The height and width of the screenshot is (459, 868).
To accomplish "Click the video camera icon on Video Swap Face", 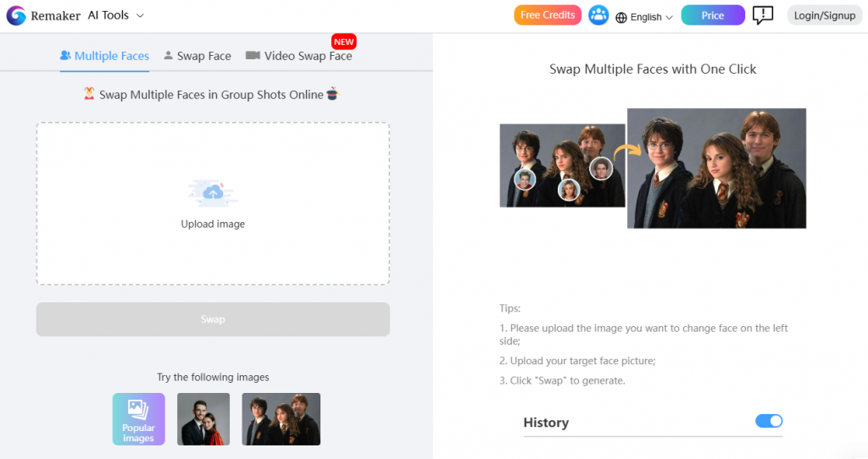I will (253, 55).
